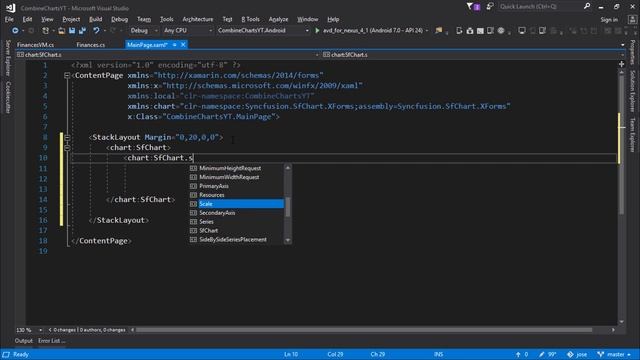This screenshot has width=640, height=360.
Task: Switch to the Finances.cs tab
Action: coord(91,45)
